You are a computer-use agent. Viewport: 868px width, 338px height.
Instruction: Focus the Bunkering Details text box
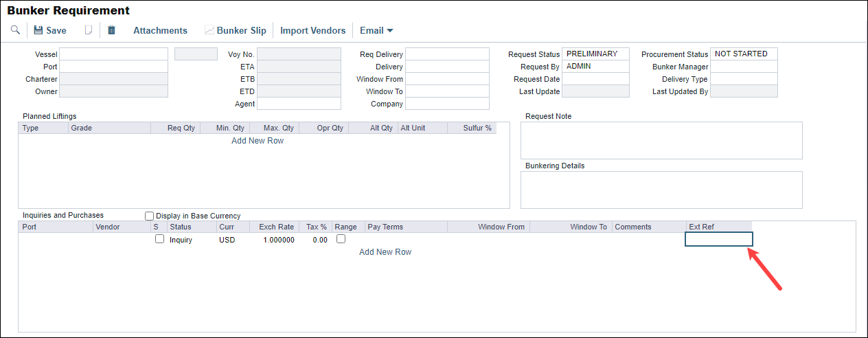point(661,190)
